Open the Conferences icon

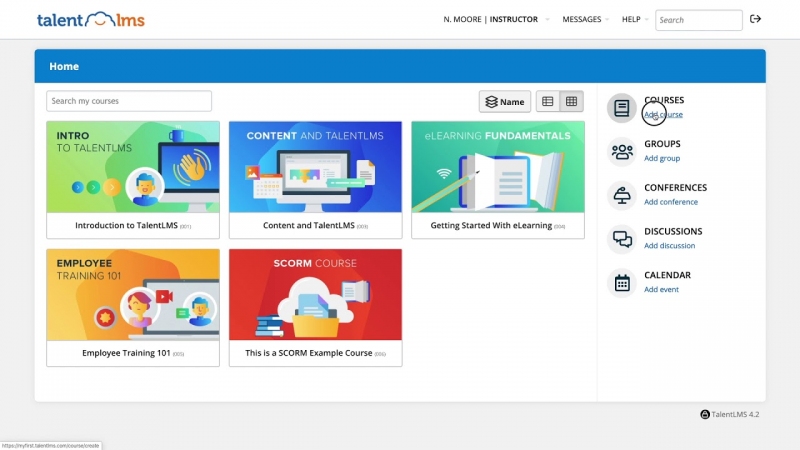pyautogui.click(x=621, y=195)
